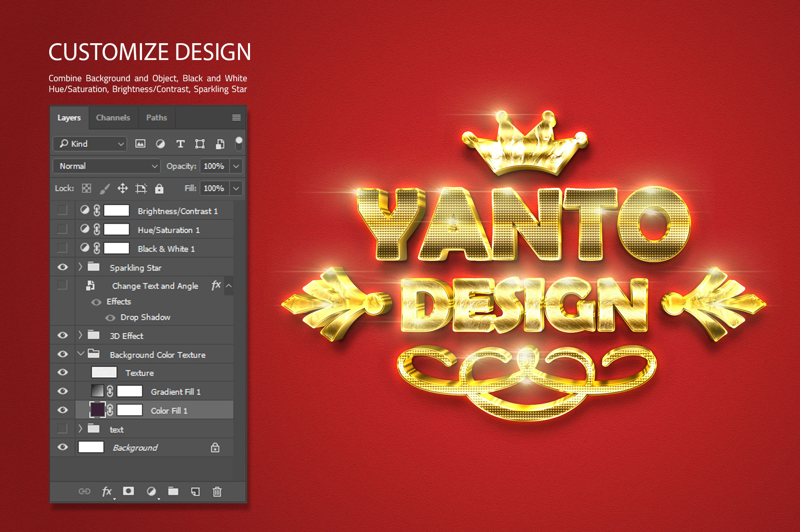Switch to the Channels tab
The width and height of the screenshot is (800, 532).
113,118
